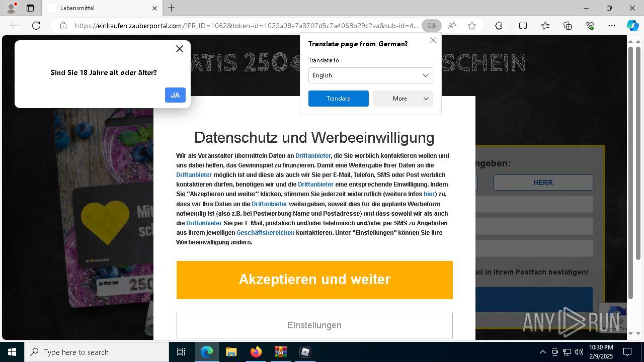Open Task View
Image resolution: width=644 pixels, height=362 pixels.
tap(181, 352)
